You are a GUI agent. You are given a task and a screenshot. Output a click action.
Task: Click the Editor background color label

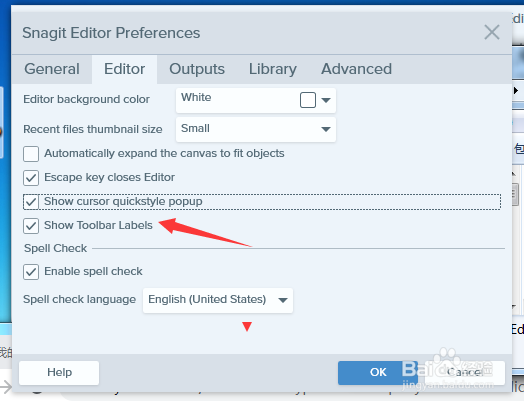pos(86,99)
